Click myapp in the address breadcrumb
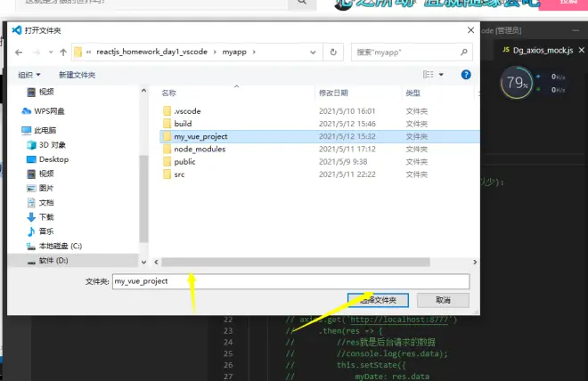588x381 pixels. (234, 52)
